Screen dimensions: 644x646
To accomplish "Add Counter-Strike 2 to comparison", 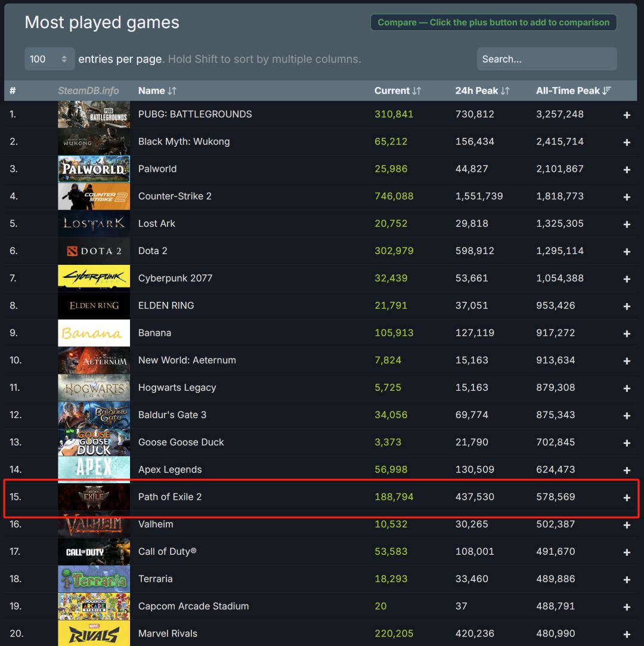I will point(627,197).
